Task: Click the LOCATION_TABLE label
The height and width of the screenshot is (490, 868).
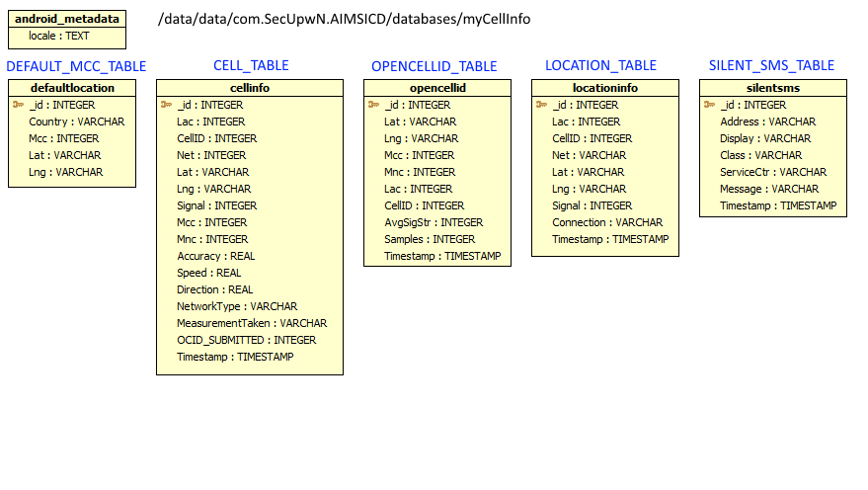Action: [600, 65]
